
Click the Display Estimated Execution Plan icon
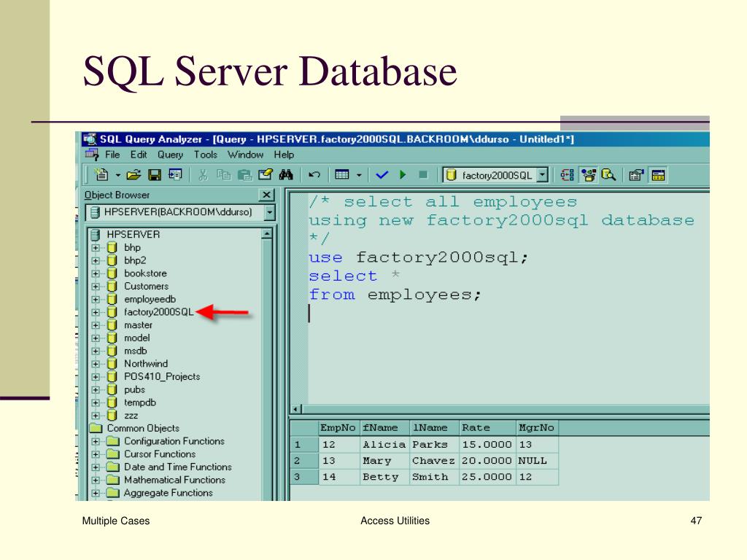(x=567, y=175)
